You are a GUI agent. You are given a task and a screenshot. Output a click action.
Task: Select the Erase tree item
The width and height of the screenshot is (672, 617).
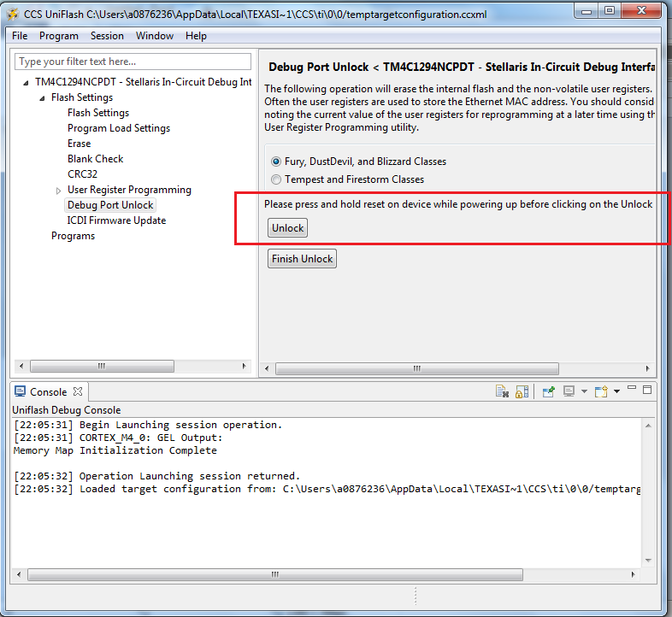tap(79, 144)
